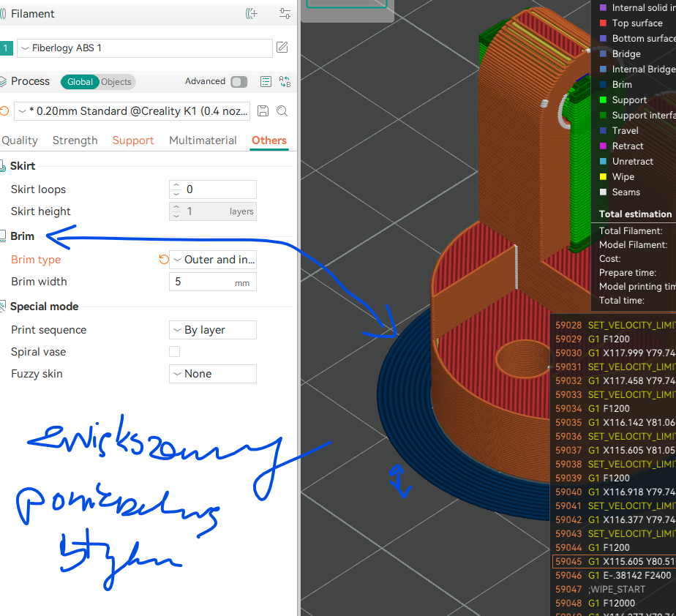This screenshot has height=616, width=676.
Task: Click the green Support color swatch
Action: (x=603, y=100)
